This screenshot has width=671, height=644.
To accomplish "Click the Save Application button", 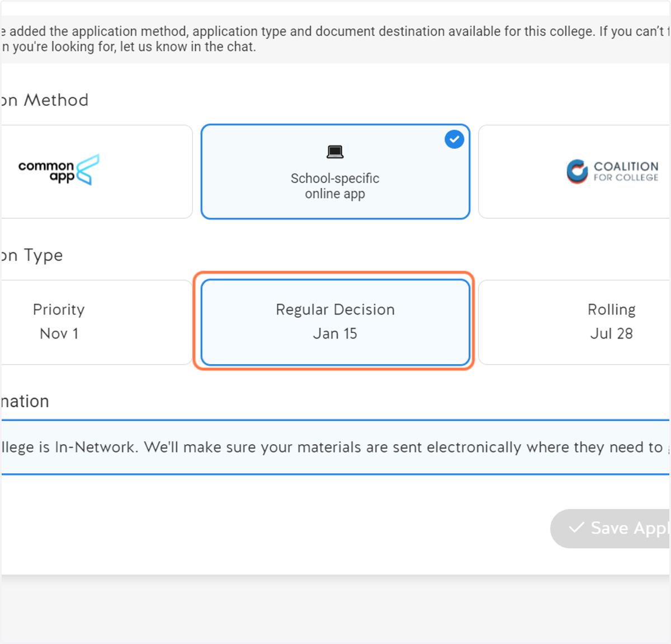I will click(611, 528).
